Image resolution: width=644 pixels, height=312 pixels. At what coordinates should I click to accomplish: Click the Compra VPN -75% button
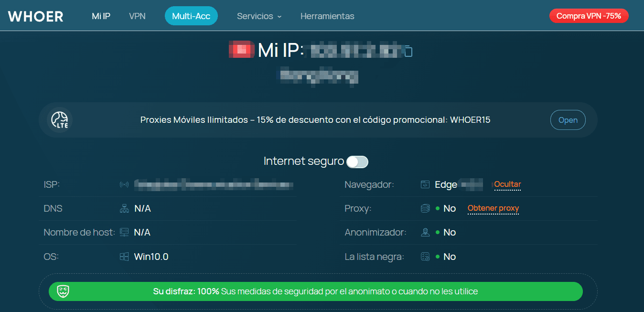589,15
